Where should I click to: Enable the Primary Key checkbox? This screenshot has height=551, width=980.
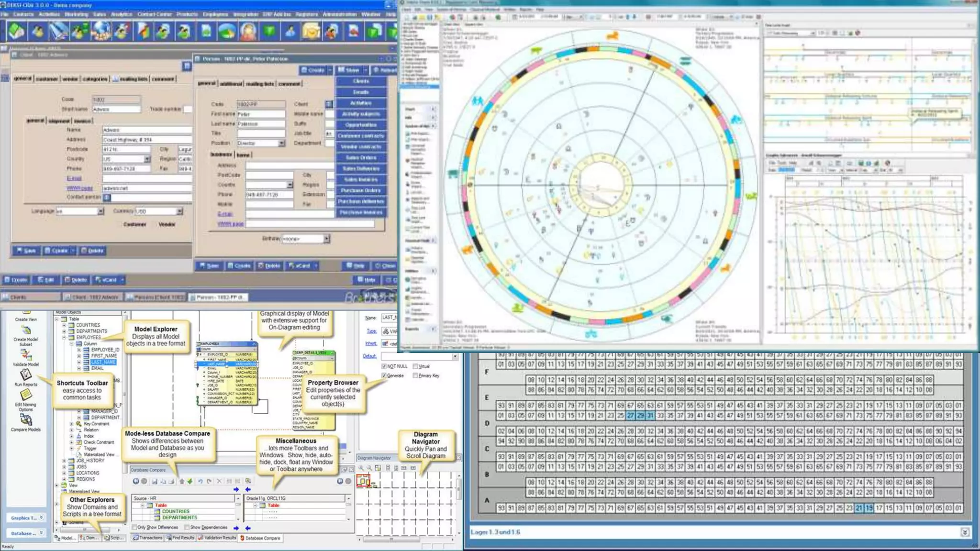coord(415,376)
